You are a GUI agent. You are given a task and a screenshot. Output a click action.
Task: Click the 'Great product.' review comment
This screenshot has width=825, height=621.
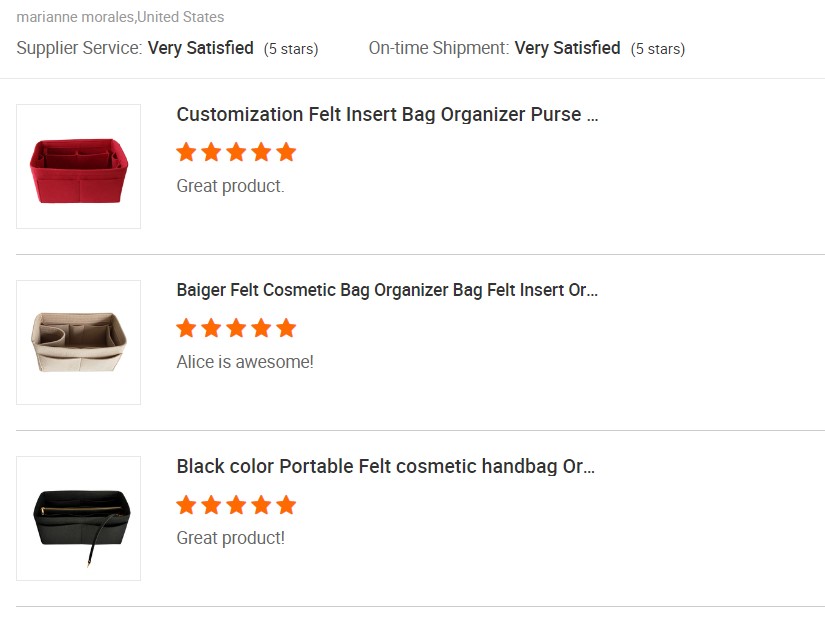230,186
